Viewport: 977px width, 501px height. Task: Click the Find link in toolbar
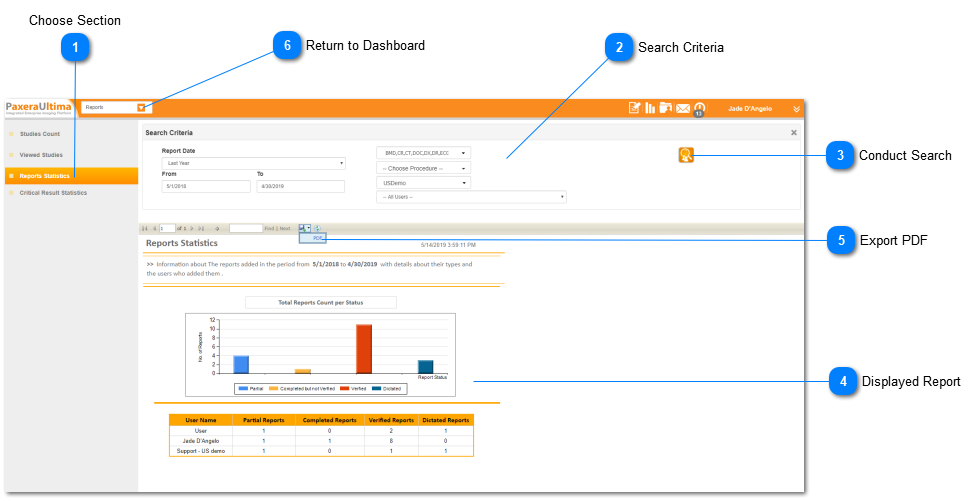tap(269, 229)
